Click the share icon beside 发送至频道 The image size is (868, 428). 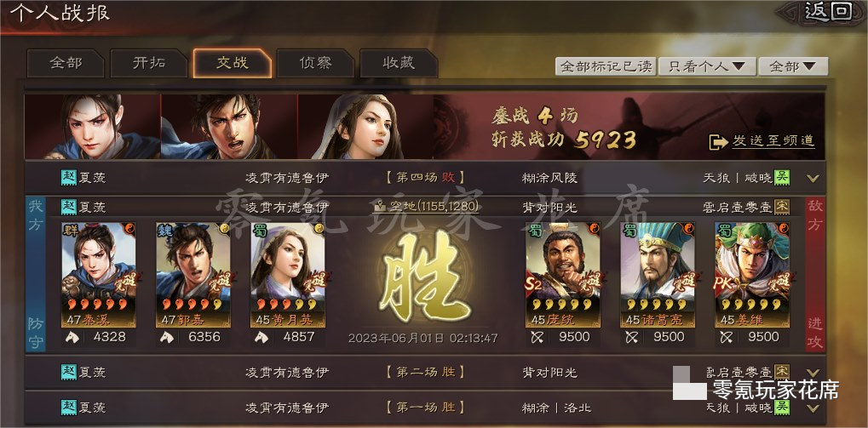(x=719, y=141)
